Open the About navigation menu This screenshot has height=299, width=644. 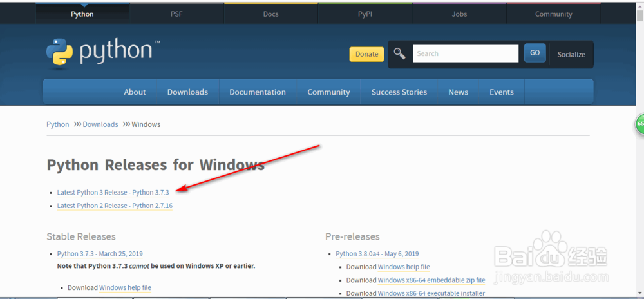[x=135, y=92]
